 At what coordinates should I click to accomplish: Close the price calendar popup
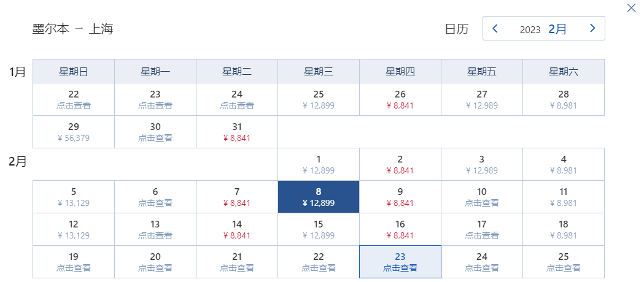(x=631, y=8)
